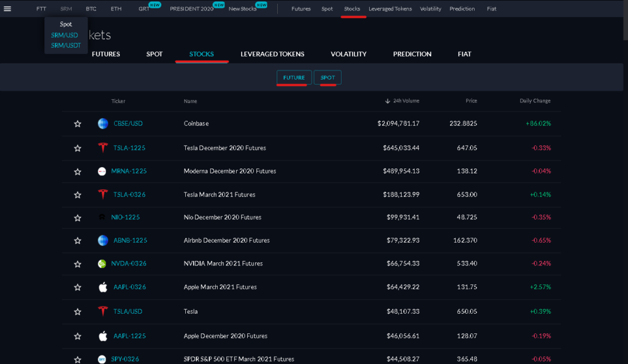Star the NVDA-0326 market
Image resolution: width=628 pixels, height=364 pixels.
pyautogui.click(x=78, y=264)
